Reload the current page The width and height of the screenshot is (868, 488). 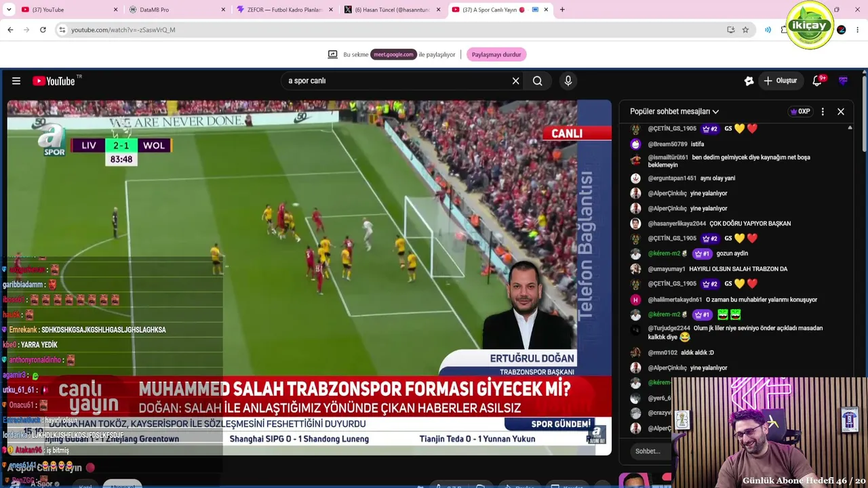[x=43, y=30]
